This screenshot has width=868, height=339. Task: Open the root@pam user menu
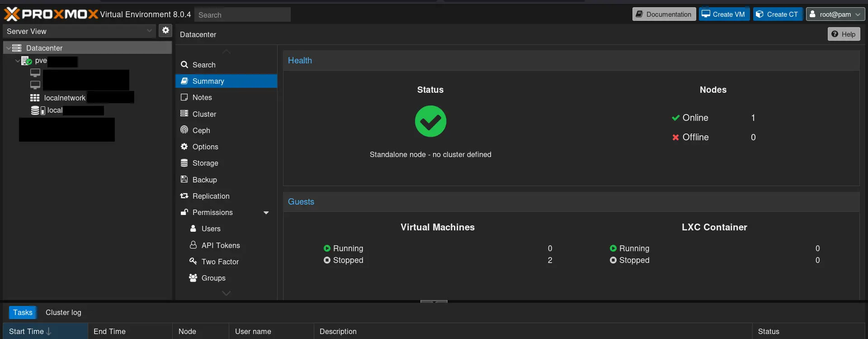(835, 14)
